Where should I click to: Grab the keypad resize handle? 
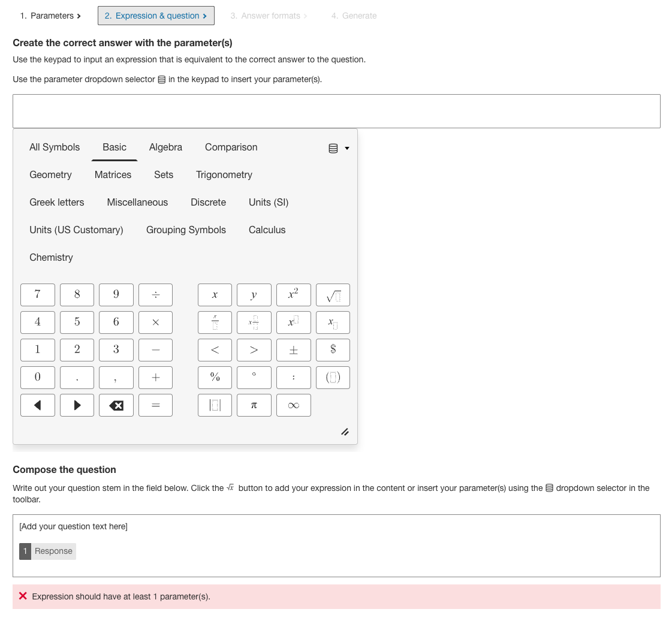coord(345,432)
